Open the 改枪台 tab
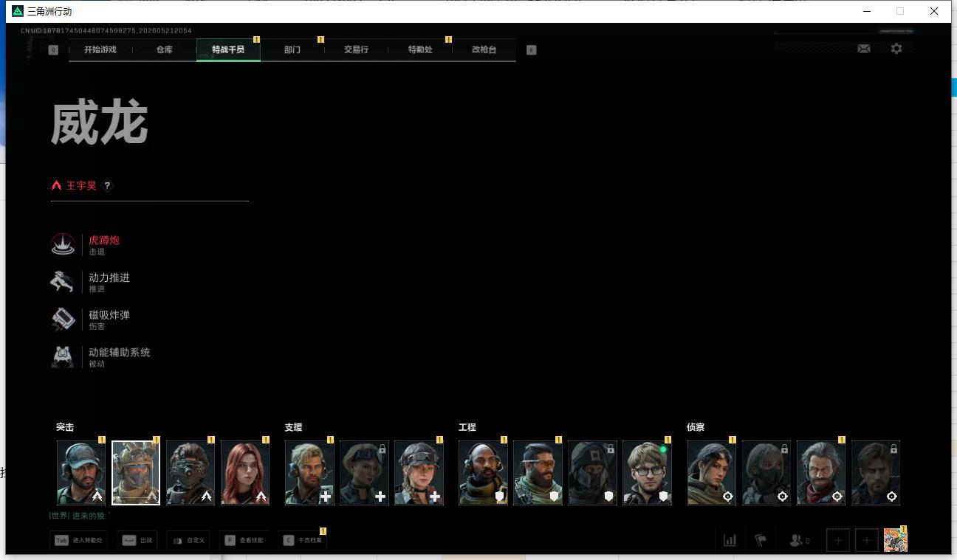Image resolution: width=957 pixels, height=560 pixels. coord(484,50)
